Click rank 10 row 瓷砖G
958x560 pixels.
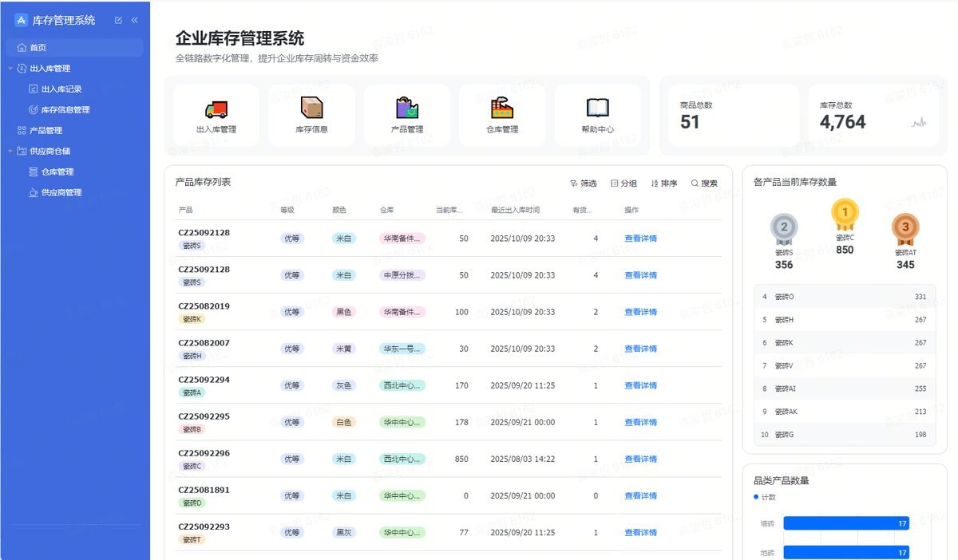[845, 435]
